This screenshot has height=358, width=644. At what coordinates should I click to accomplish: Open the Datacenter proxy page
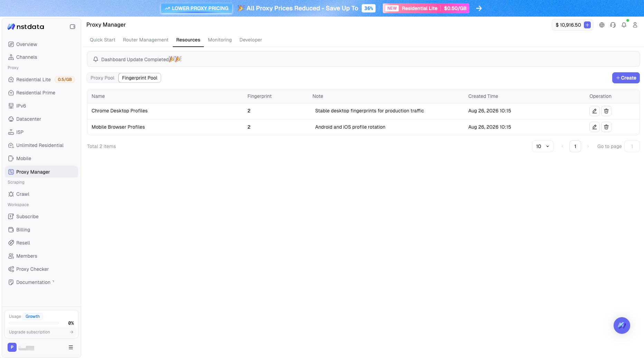[x=41, y=119]
